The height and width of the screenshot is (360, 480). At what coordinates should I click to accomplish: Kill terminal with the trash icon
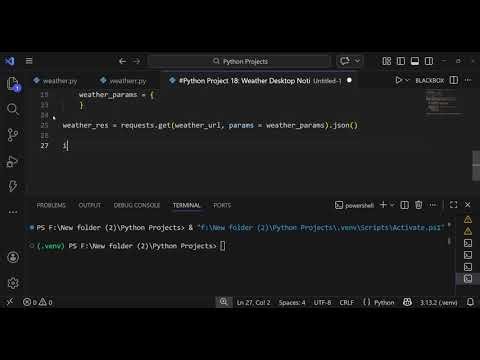[x=419, y=205]
